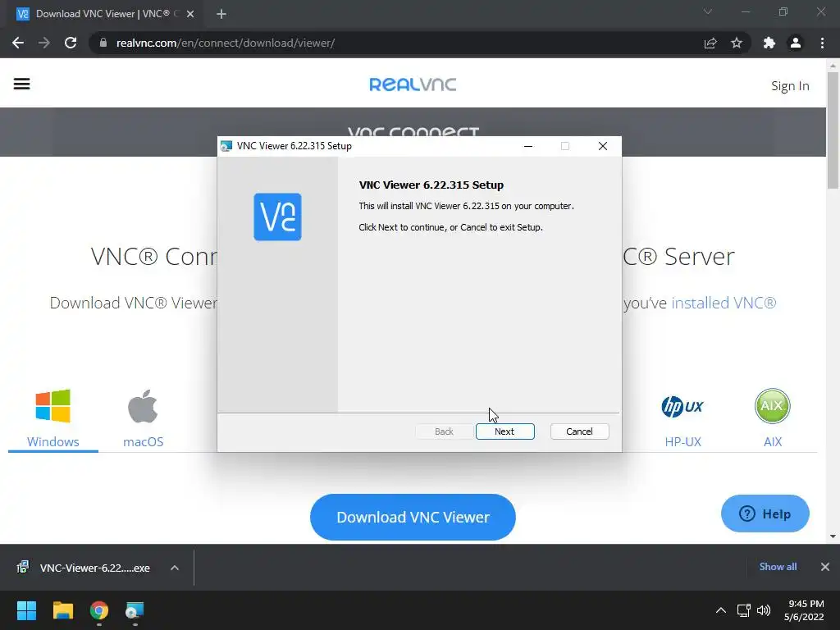Select the AIX platform tab
Viewport: 840px width, 630px height.
pos(773,419)
